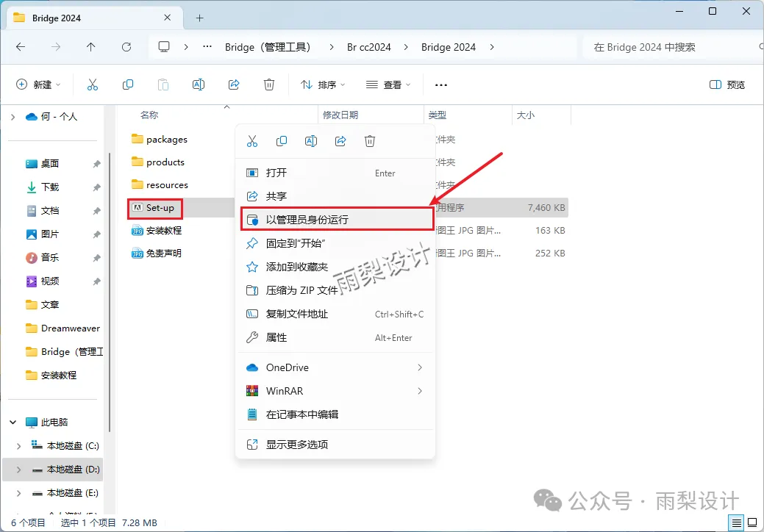
Task: Expand the 本地磁盘 (D:) drive node
Action: coord(18,470)
